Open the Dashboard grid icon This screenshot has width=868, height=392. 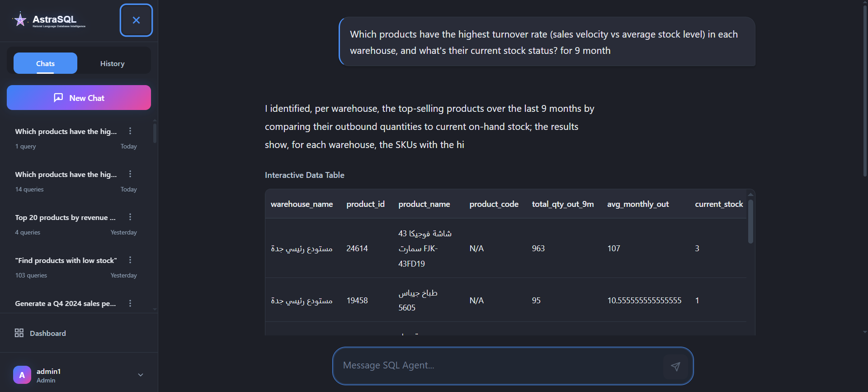tap(19, 333)
